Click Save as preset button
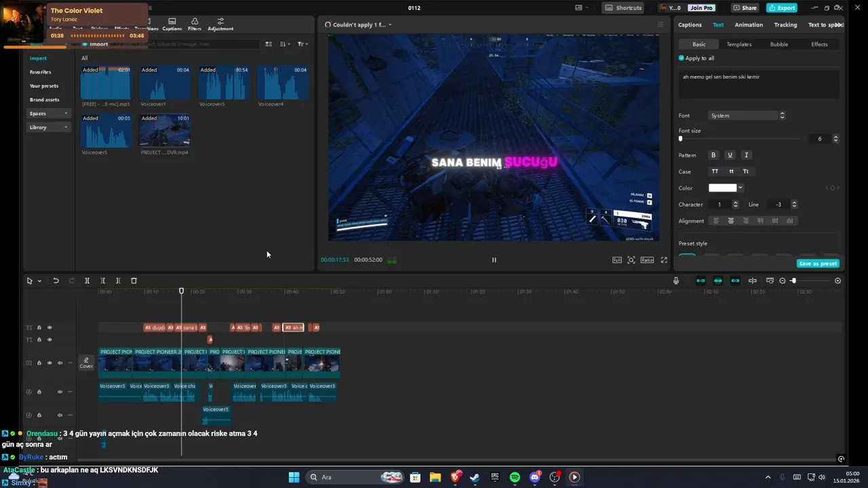Image resolution: width=868 pixels, height=488 pixels. pyautogui.click(x=818, y=264)
